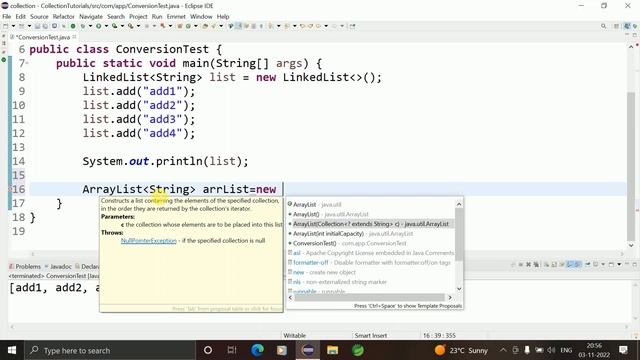Open the console view menu dropdown
The width and height of the screenshot is (640, 360).
point(619,264)
